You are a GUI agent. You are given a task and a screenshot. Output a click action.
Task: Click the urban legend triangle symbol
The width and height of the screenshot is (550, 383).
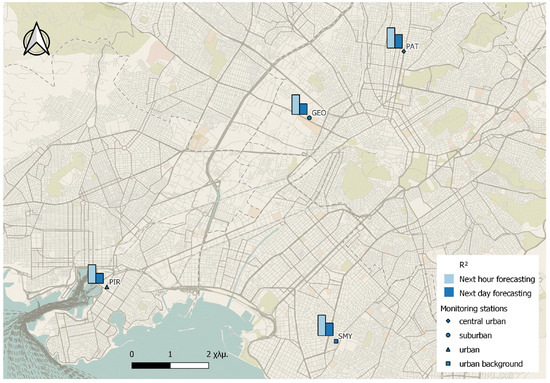[449, 350]
